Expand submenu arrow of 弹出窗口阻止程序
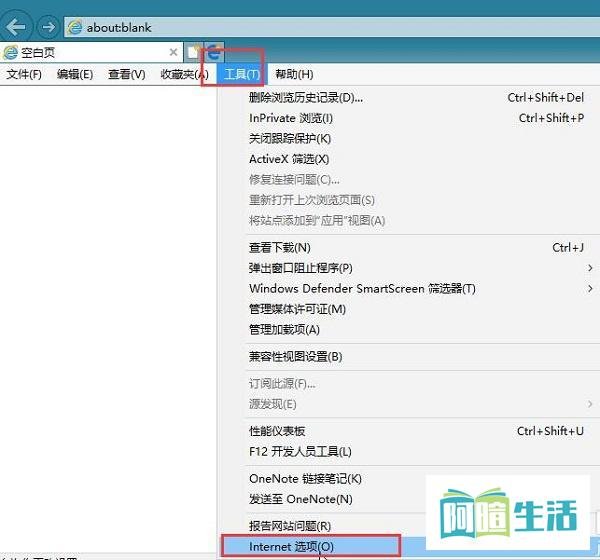 590,268
